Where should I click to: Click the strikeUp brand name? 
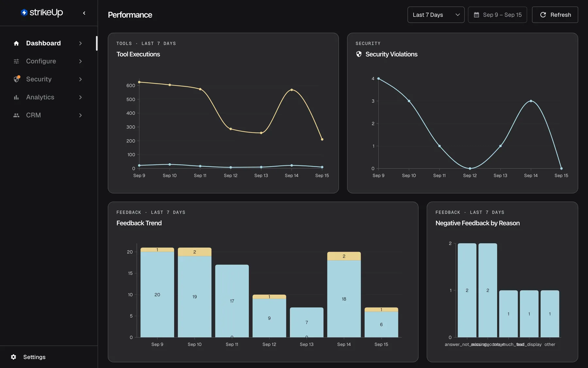coord(46,12)
